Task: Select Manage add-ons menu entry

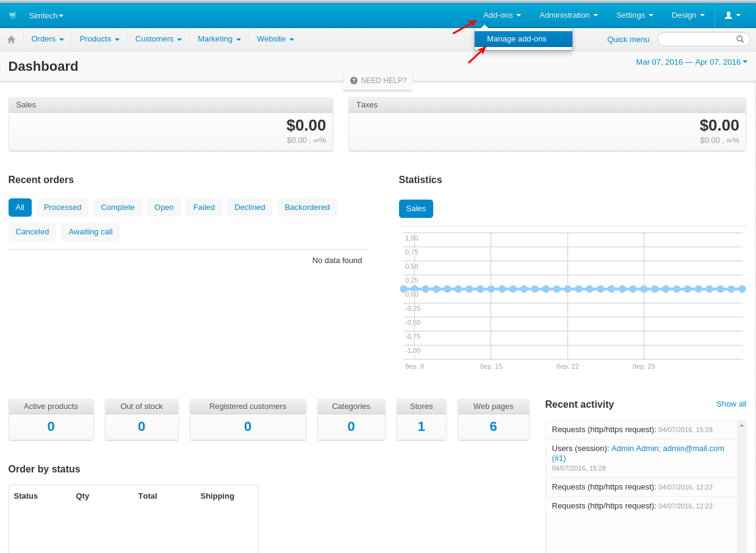Action: pyautogui.click(x=524, y=39)
